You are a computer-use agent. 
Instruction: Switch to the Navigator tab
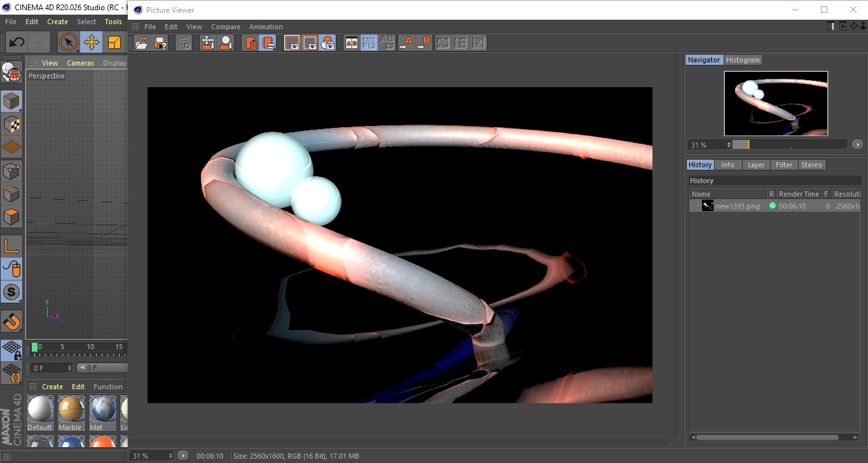704,60
